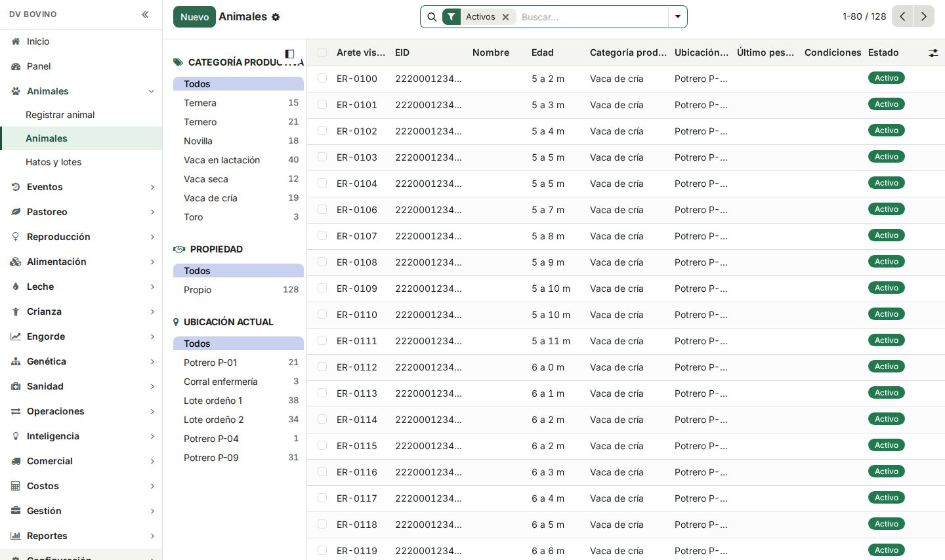Click the Eventos history icon
945x560 pixels.
tap(16, 187)
